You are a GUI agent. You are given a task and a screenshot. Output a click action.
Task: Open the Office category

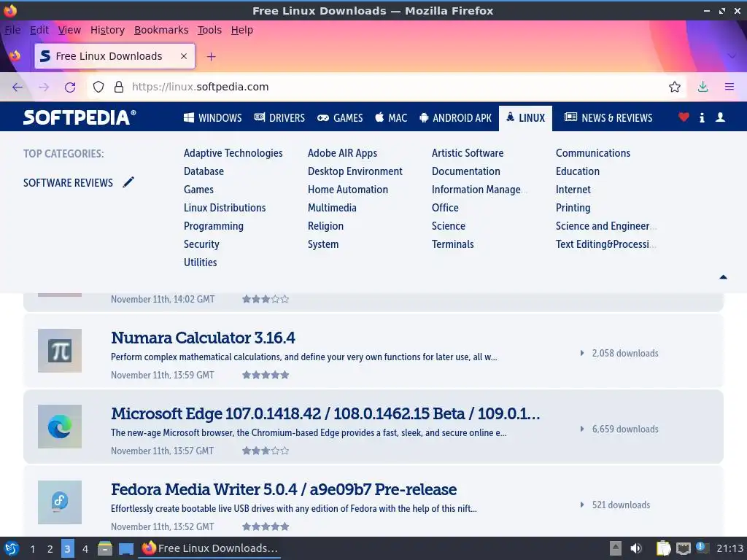point(445,208)
